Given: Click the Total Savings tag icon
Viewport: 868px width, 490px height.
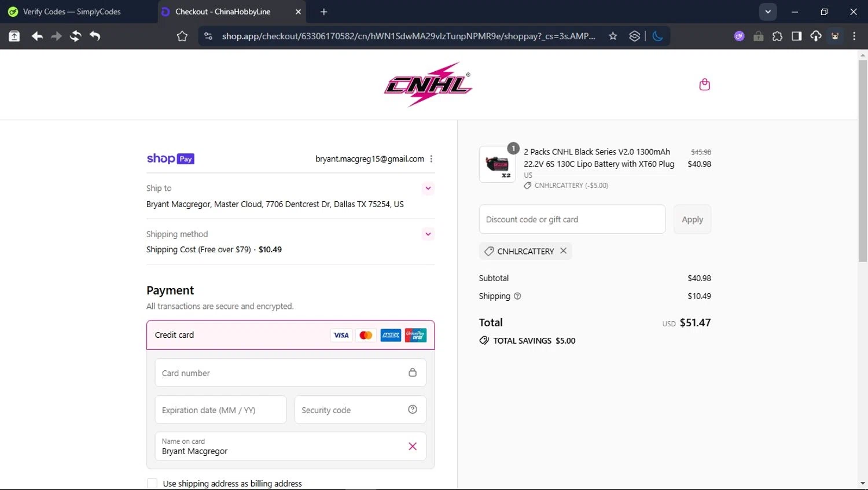Looking at the screenshot, I should click(484, 341).
